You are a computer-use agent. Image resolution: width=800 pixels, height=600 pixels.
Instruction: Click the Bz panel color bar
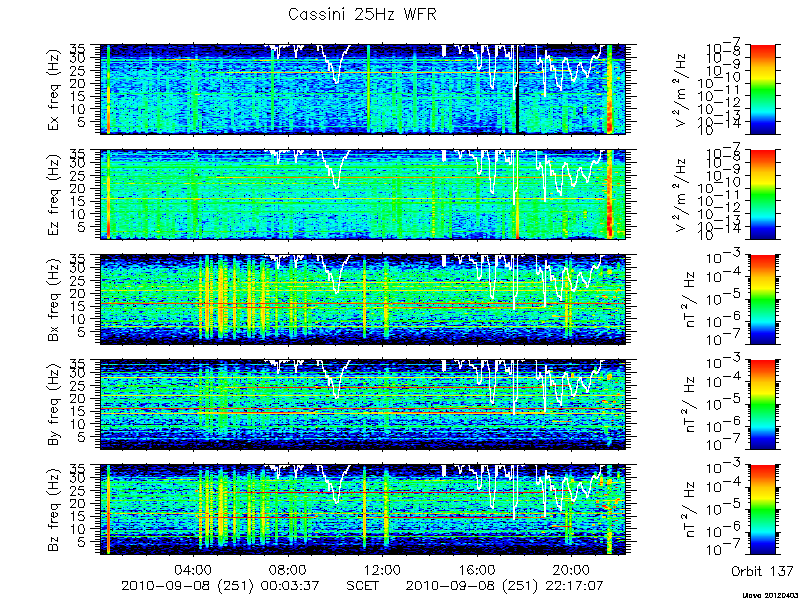pos(762,510)
